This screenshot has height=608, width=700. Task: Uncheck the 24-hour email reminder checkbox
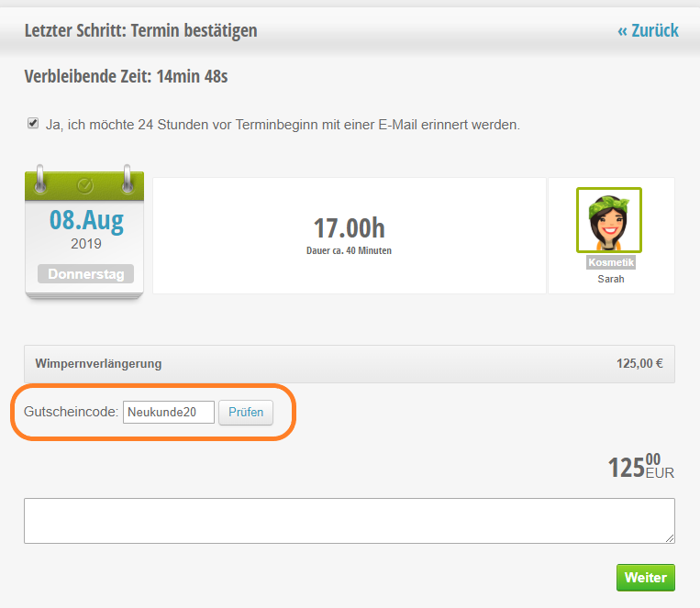pyautogui.click(x=33, y=123)
